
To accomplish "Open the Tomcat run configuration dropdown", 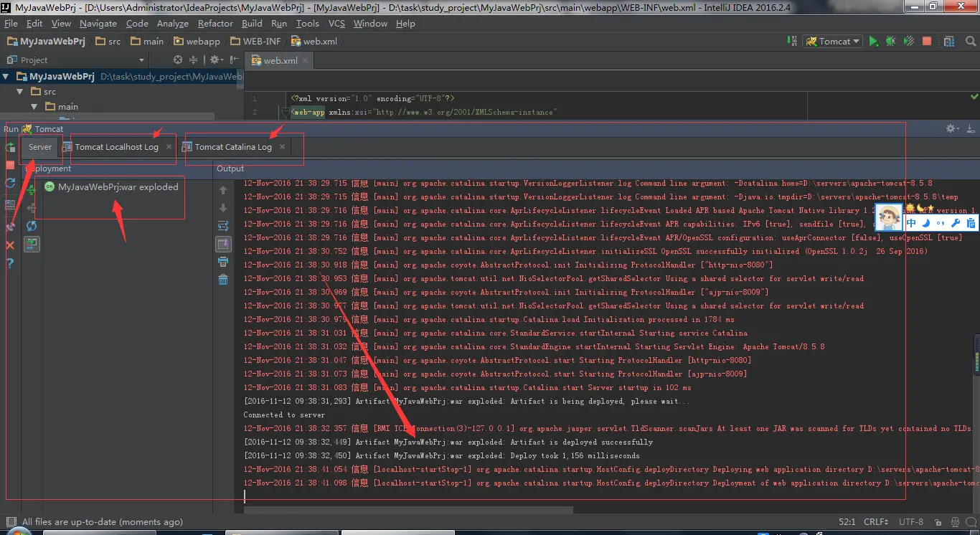I will click(x=833, y=42).
